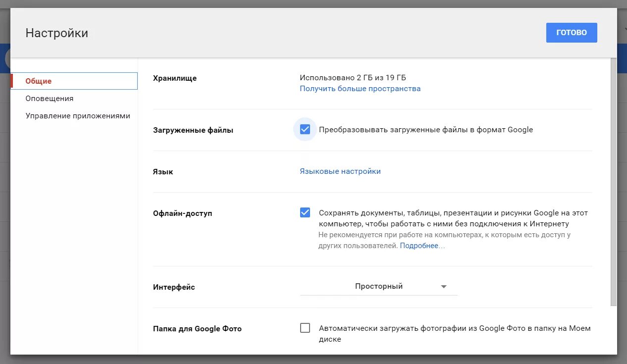The width and height of the screenshot is (627, 364).
Task: Click the Интерфейс section heading
Action: [174, 287]
